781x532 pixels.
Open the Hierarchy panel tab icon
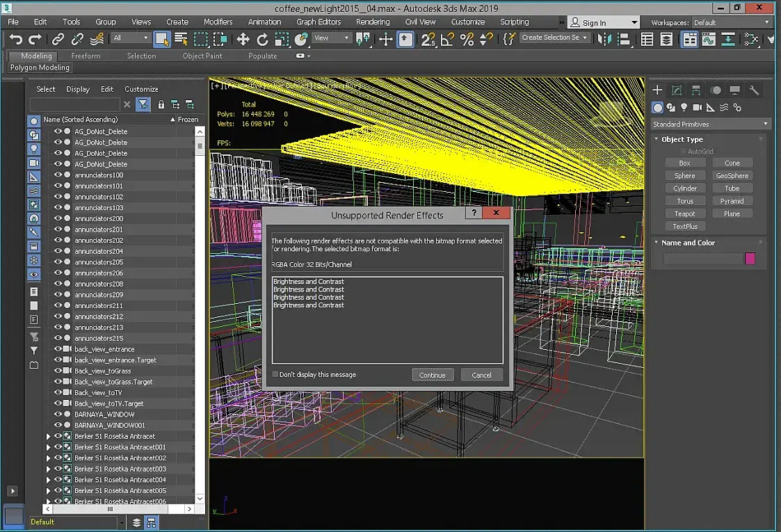pos(695,90)
